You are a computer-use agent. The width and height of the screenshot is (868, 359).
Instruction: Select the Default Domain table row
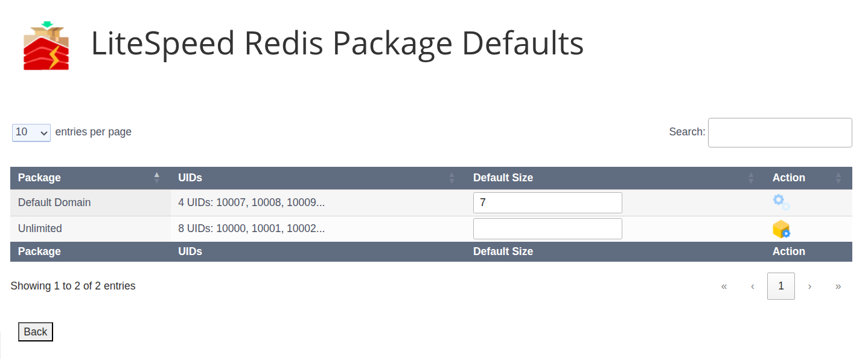(91, 202)
